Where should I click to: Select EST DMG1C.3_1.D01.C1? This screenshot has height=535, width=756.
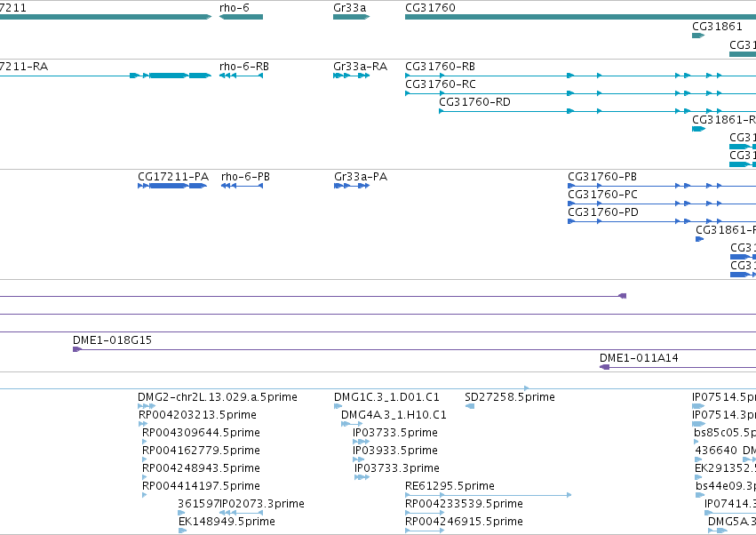pyautogui.click(x=386, y=397)
